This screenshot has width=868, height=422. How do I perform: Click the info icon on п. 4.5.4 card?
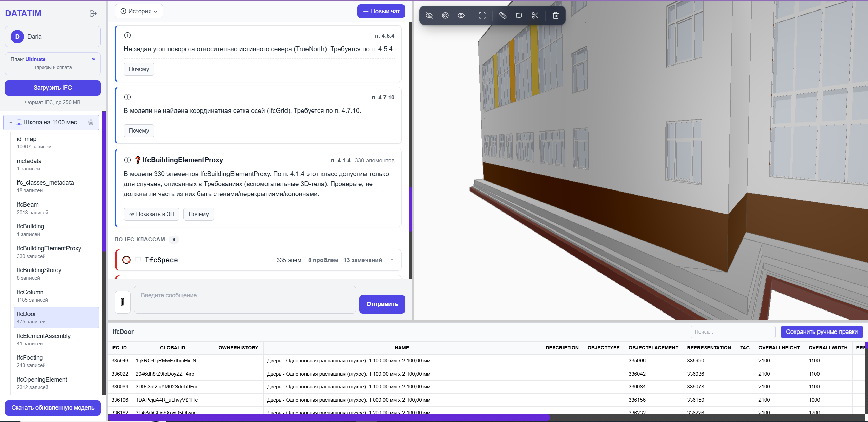click(x=127, y=35)
